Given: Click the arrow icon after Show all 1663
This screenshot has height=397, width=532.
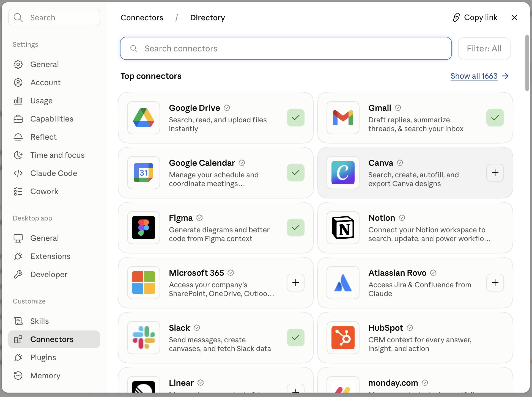Looking at the screenshot, I should 505,76.
